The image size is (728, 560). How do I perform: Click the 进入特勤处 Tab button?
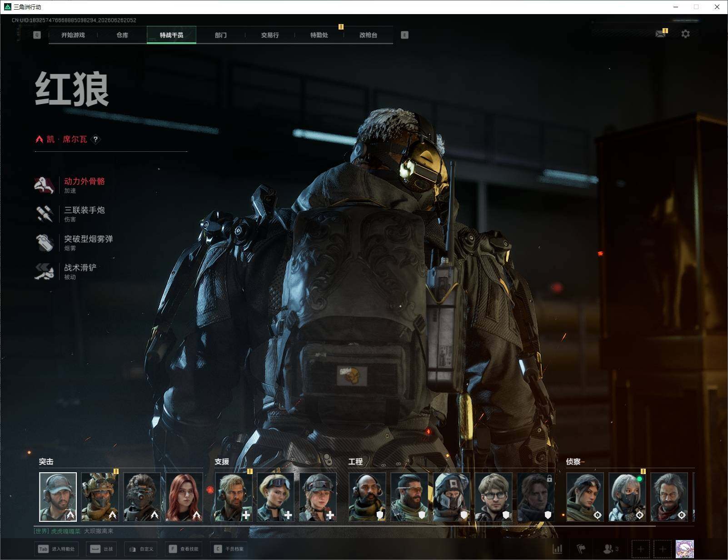[57, 549]
